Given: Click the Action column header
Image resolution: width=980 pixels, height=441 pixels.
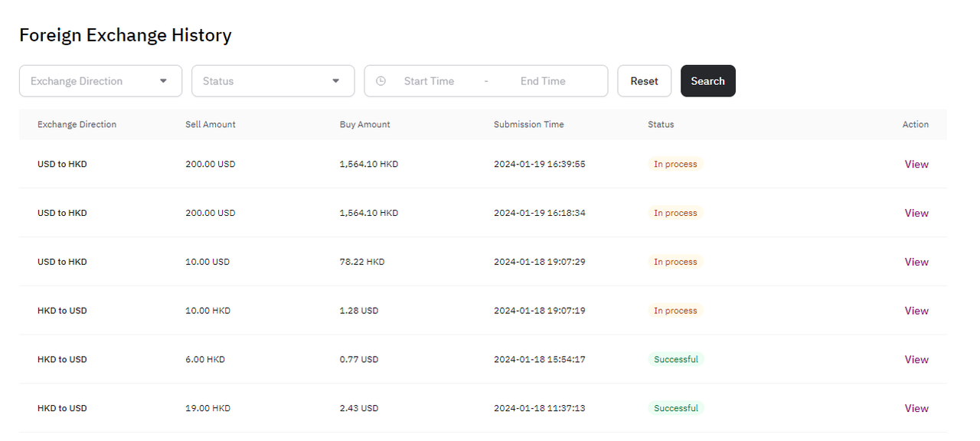Looking at the screenshot, I should [x=916, y=124].
